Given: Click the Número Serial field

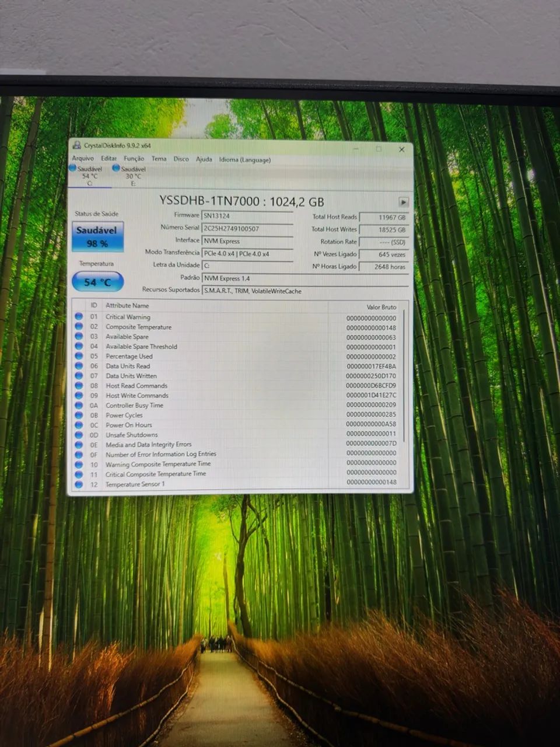Looking at the screenshot, I should click(247, 229).
